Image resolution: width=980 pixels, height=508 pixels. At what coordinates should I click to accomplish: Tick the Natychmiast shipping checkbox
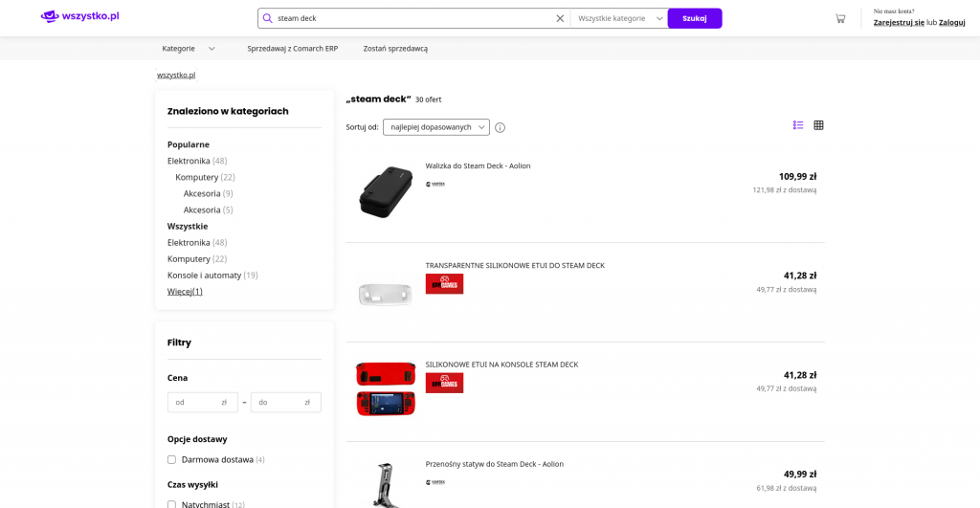tap(172, 504)
